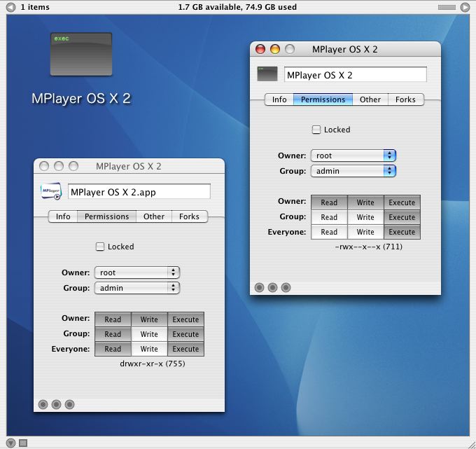476x449 pixels.
Task: Select the exec file icon in Finder
Action: [81, 54]
